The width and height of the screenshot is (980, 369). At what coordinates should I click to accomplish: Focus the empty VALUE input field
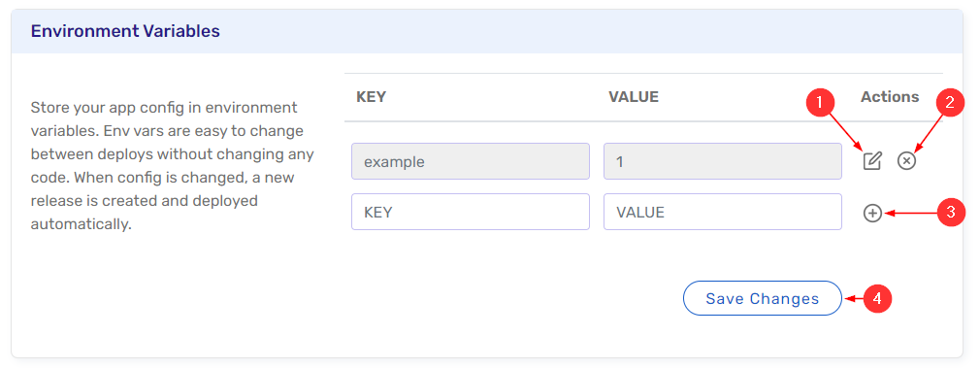click(x=723, y=212)
